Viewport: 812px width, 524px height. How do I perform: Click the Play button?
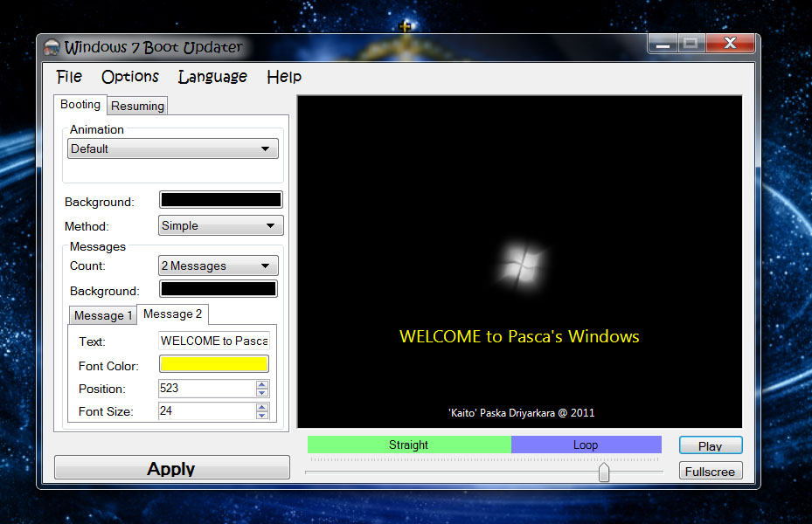711,445
